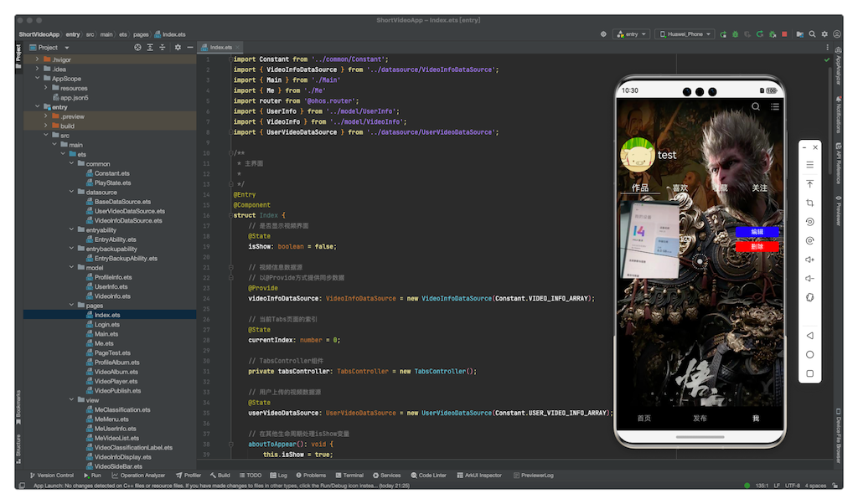Open the emulator toolbar menu icon
Screen dimensions: 858x504
click(x=810, y=165)
